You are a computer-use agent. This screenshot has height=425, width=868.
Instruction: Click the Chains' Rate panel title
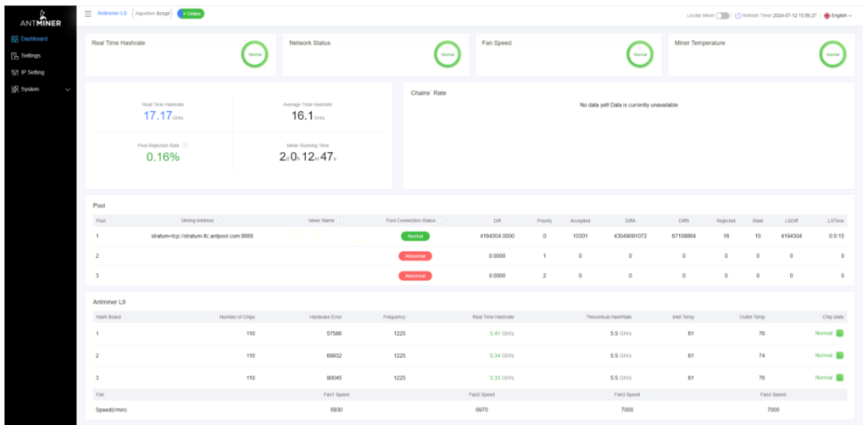pos(428,93)
